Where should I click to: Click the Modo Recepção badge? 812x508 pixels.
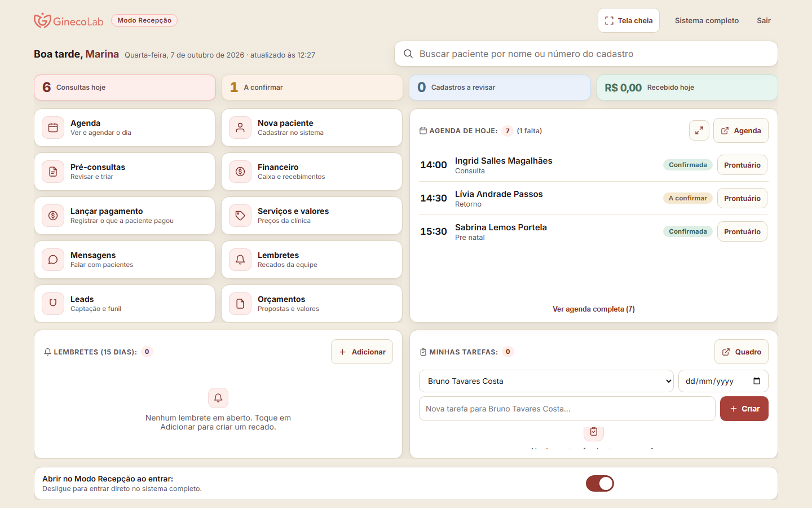point(144,20)
